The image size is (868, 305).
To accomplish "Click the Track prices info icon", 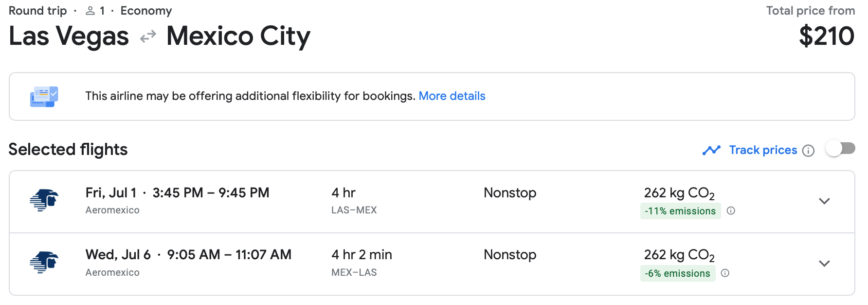I will pos(808,151).
